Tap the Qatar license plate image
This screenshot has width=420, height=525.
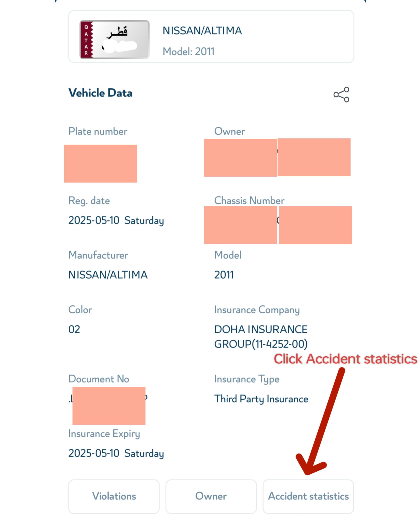[x=114, y=39]
